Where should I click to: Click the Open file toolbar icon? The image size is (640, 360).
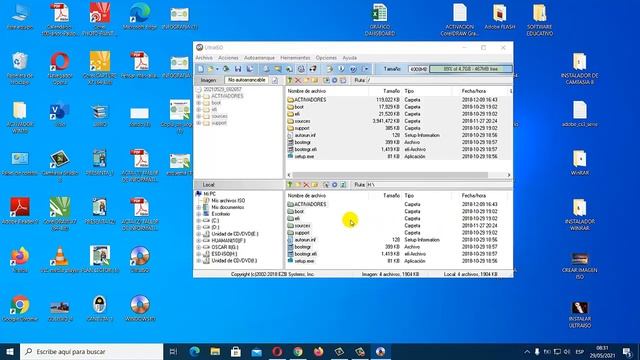(210, 69)
